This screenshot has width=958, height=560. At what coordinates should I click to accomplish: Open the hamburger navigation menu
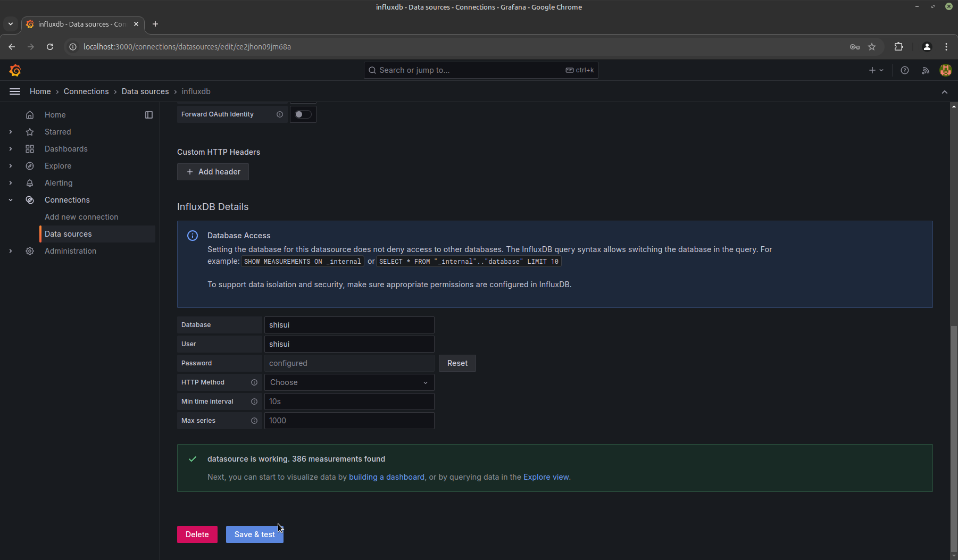tap(15, 91)
